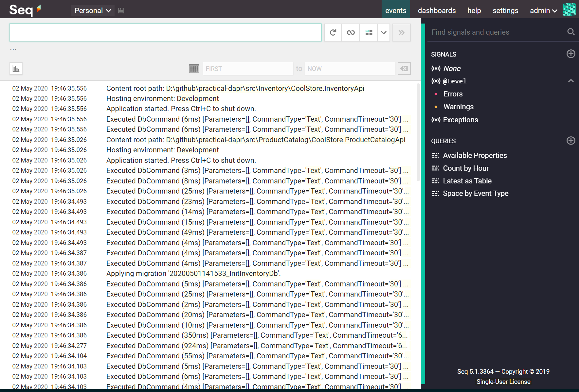This screenshot has width=579, height=392.
Task: Open the Executed DbCommand (15ms) event
Action: tap(257, 222)
